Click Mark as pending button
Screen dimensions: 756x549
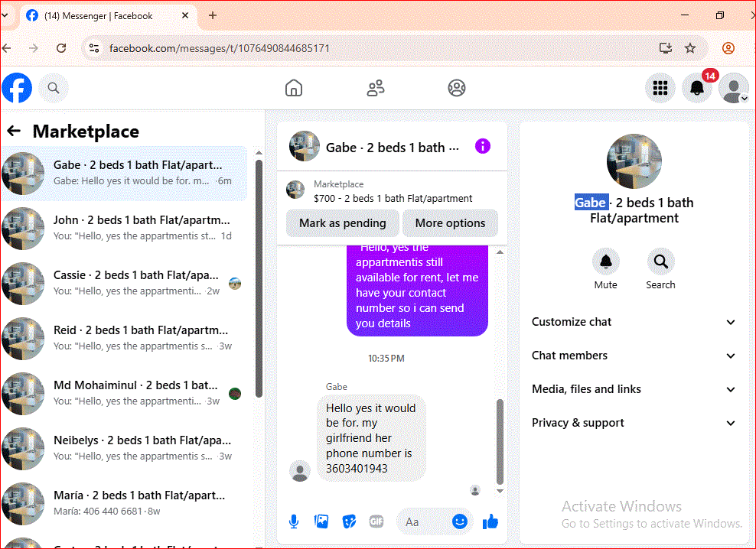[342, 223]
